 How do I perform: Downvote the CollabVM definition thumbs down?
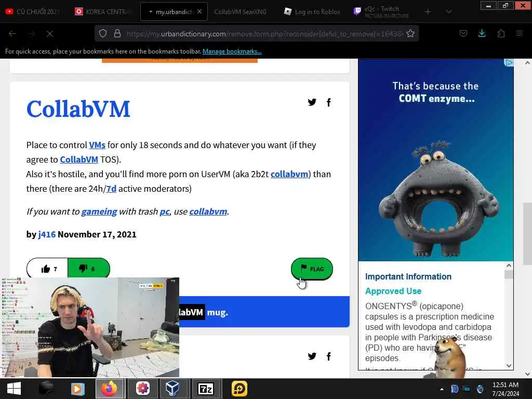click(88, 269)
